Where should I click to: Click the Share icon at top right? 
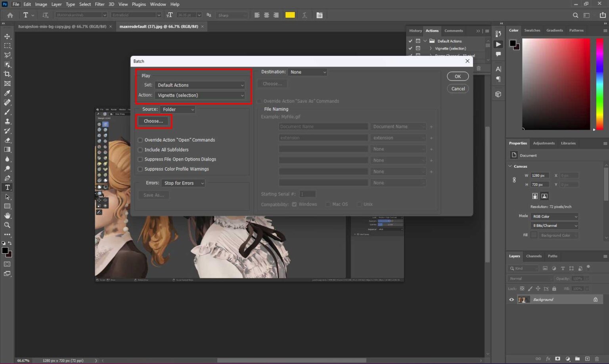click(603, 15)
